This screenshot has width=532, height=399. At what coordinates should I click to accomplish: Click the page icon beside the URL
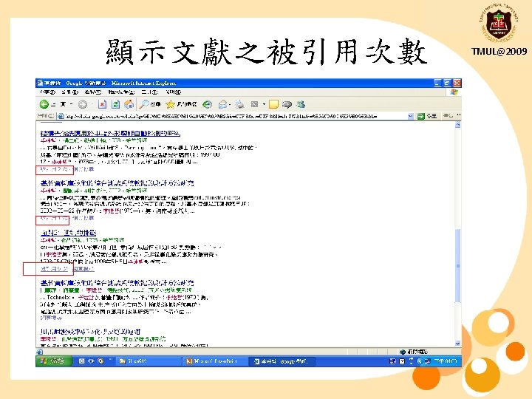[61, 116]
